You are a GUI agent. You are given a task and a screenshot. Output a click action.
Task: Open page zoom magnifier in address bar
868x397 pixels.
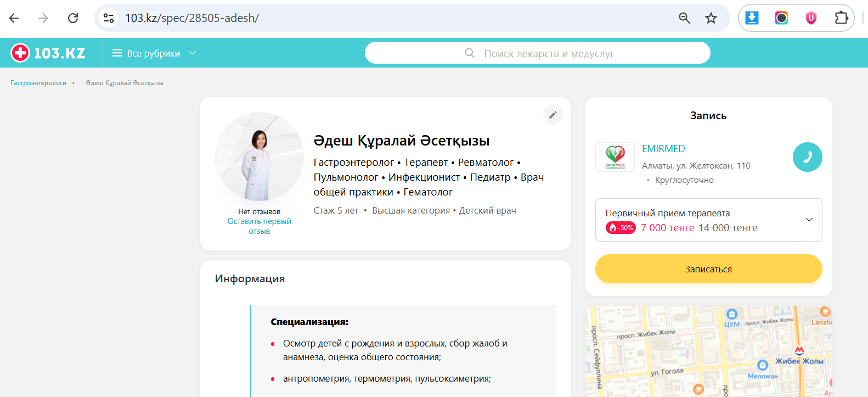(x=684, y=18)
